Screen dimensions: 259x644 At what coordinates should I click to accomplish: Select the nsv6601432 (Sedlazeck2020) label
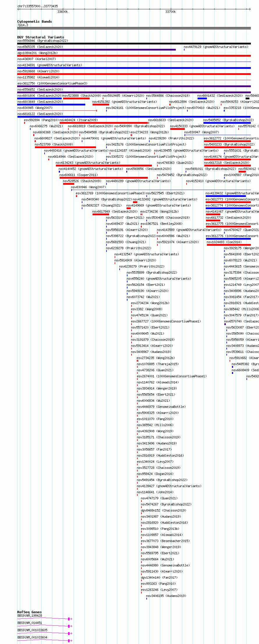[x=220, y=96]
